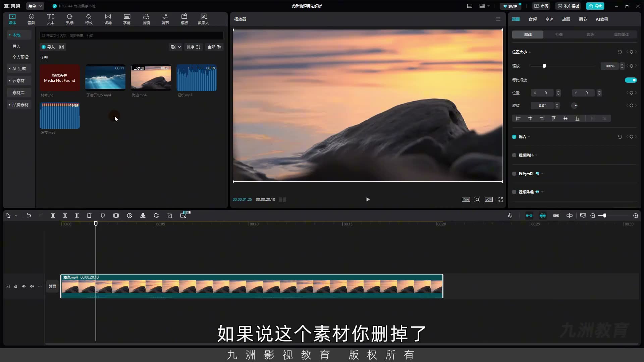Click the crop icon in timeline toolbar
The image size is (644, 362).
click(170, 216)
